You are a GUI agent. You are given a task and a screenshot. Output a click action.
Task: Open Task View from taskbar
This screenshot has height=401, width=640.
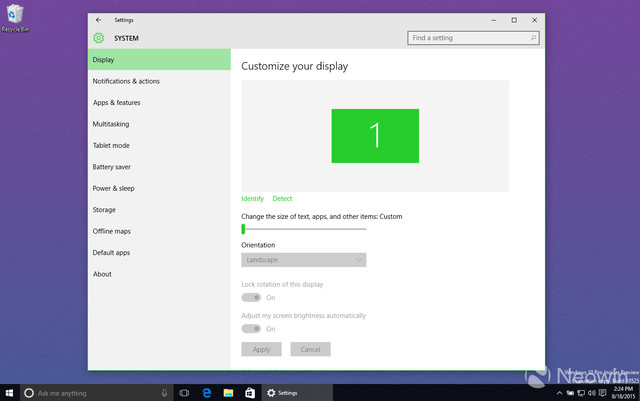coord(183,393)
